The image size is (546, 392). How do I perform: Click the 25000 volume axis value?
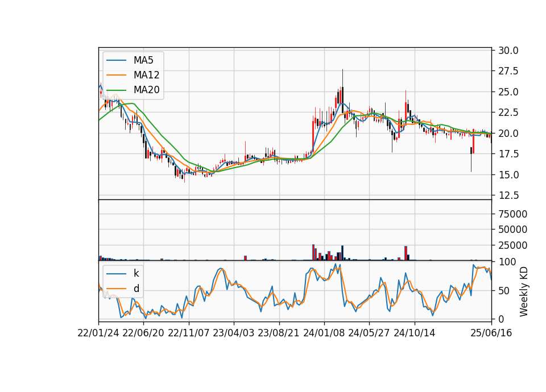[513, 245]
